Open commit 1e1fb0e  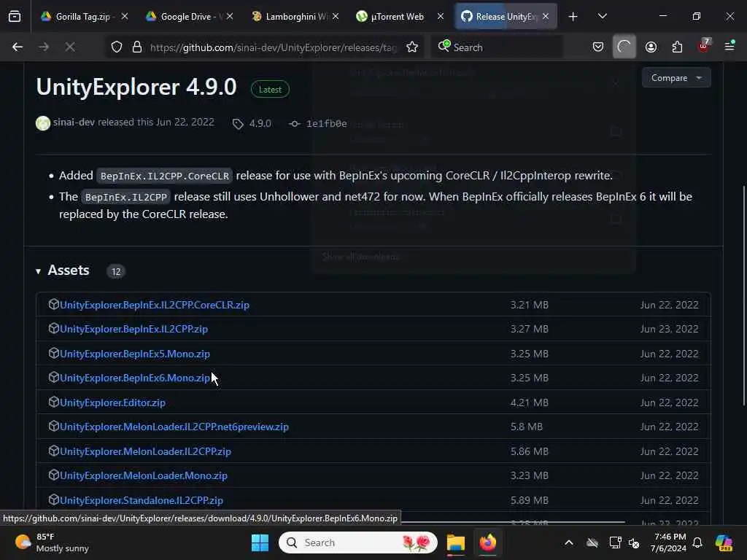click(326, 124)
